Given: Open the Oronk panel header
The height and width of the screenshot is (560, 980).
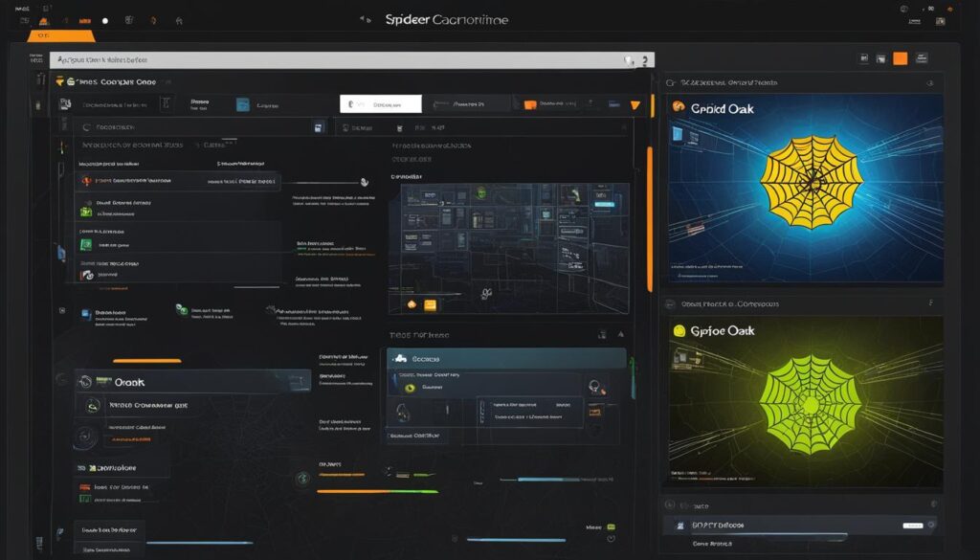Looking at the screenshot, I should (192, 382).
